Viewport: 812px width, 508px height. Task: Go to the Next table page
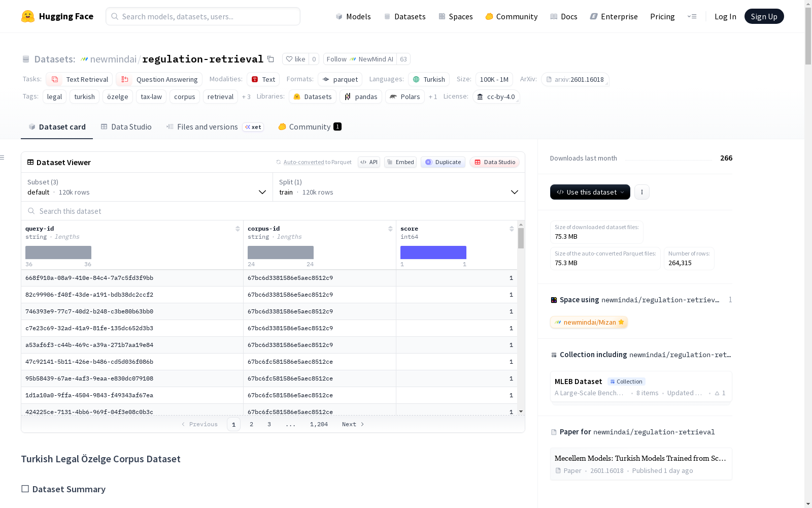[x=353, y=424]
